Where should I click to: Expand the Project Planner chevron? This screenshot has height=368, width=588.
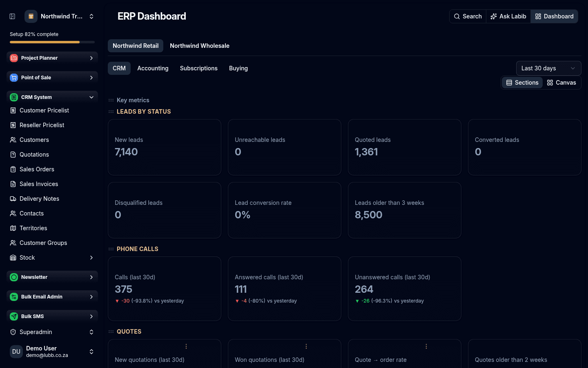91,58
